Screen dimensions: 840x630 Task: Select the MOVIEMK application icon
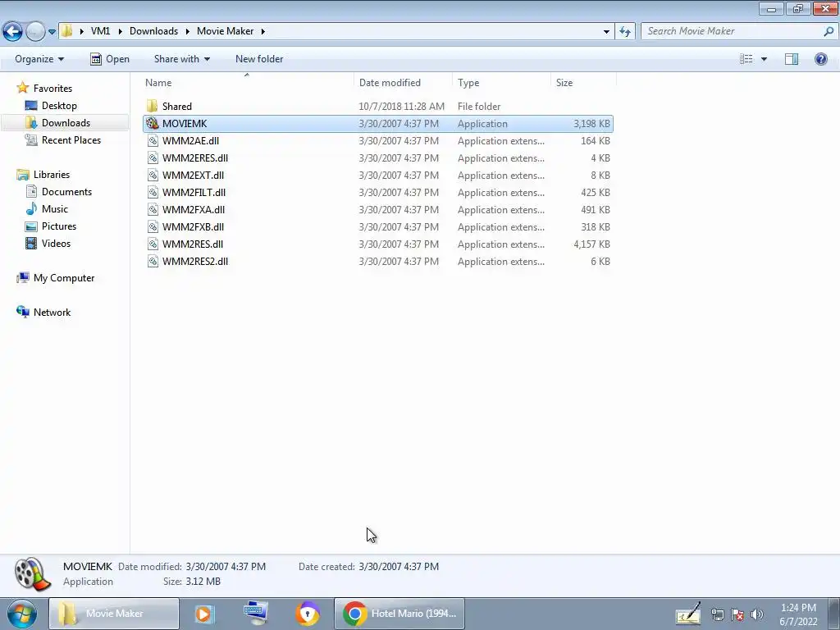click(152, 123)
